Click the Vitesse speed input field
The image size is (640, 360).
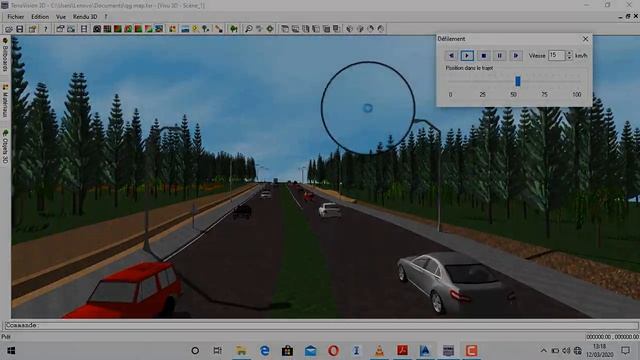pos(556,56)
